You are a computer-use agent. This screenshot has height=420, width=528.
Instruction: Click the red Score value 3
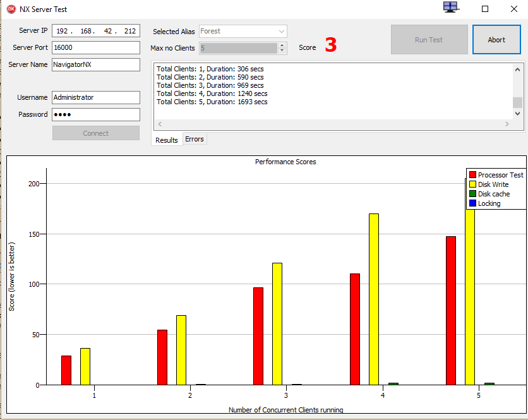[331, 44]
